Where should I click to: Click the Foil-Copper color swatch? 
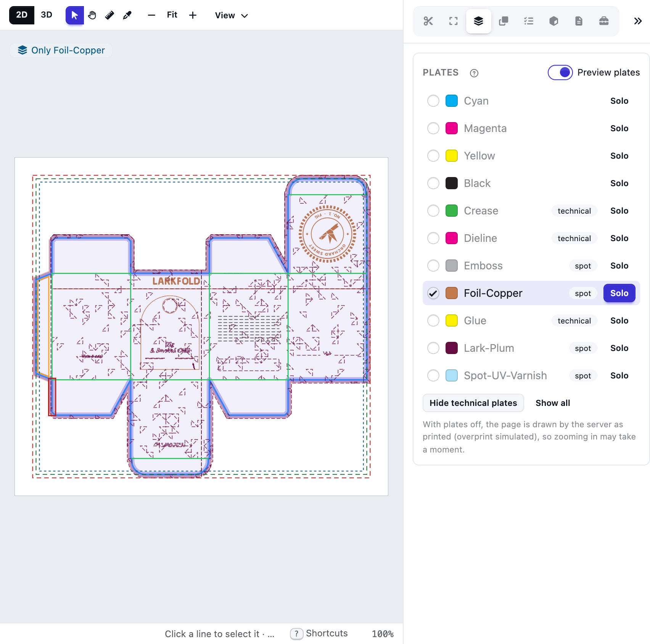pyautogui.click(x=452, y=293)
